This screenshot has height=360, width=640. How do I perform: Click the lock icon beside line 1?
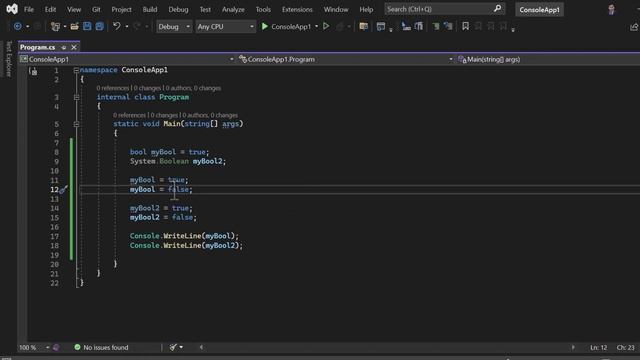coord(34,71)
